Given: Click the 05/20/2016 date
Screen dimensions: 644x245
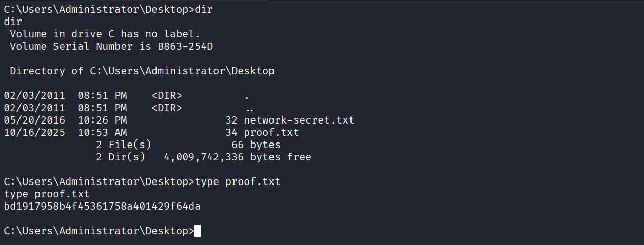Looking at the screenshot, I should click(x=34, y=120).
